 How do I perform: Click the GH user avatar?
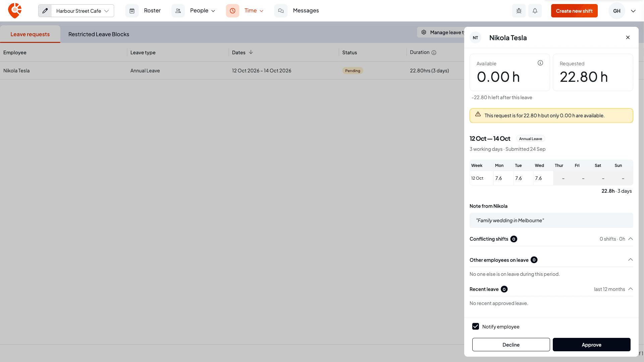(x=616, y=11)
